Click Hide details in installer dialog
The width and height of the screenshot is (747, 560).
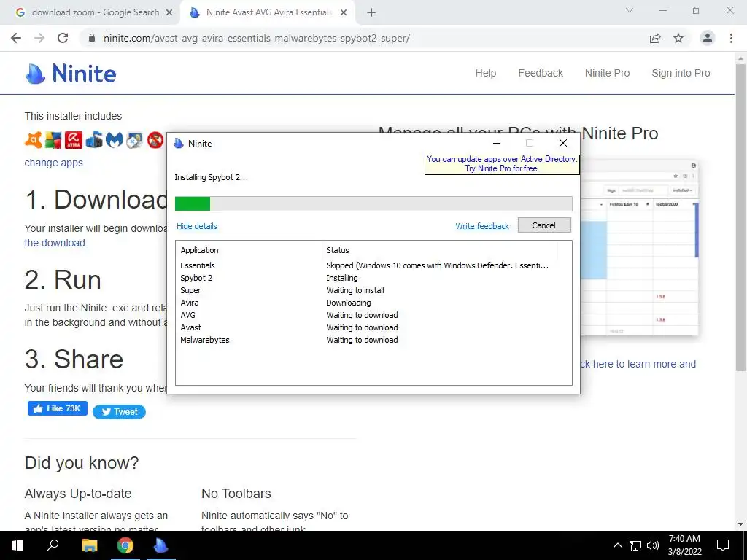(x=197, y=226)
